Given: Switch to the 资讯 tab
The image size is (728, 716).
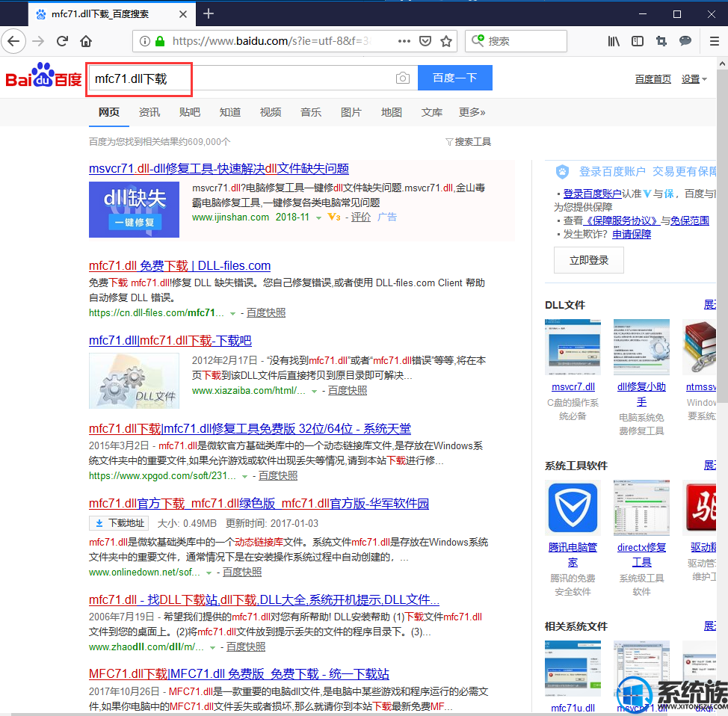Looking at the screenshot, I should (x=149, y=112).
